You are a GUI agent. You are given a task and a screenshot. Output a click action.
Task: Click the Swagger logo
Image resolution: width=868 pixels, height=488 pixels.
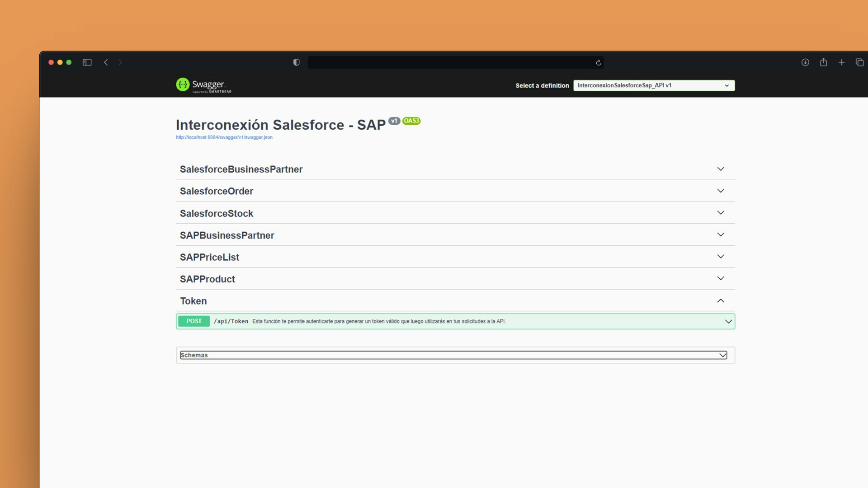(203, 85)
